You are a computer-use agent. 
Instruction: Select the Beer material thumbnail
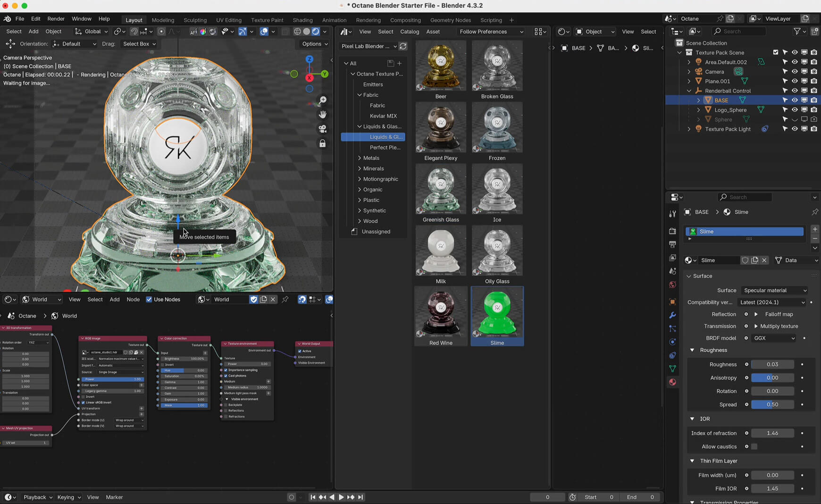tap(441, 66)
